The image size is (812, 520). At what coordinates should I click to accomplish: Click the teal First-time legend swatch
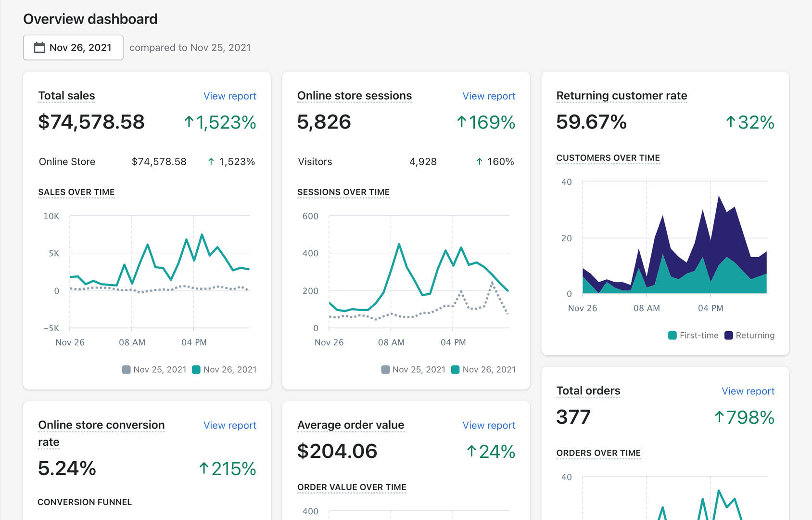(672, 336)
